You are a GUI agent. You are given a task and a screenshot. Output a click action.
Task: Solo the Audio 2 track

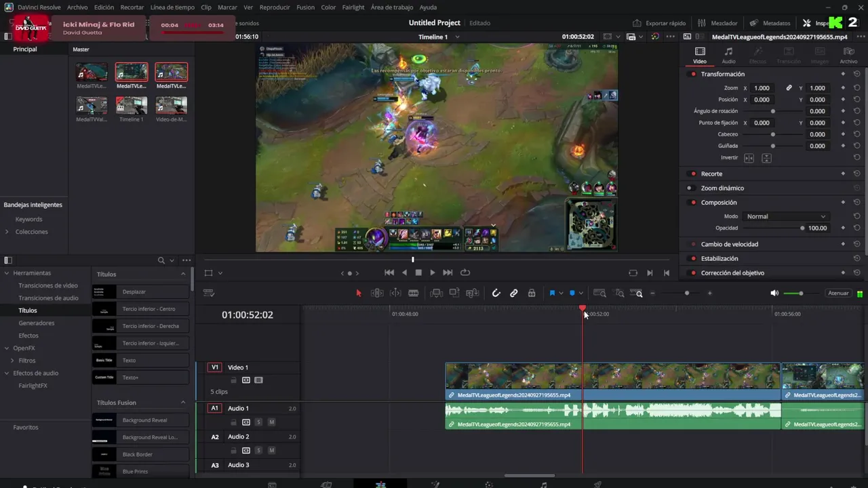(258, 451)
